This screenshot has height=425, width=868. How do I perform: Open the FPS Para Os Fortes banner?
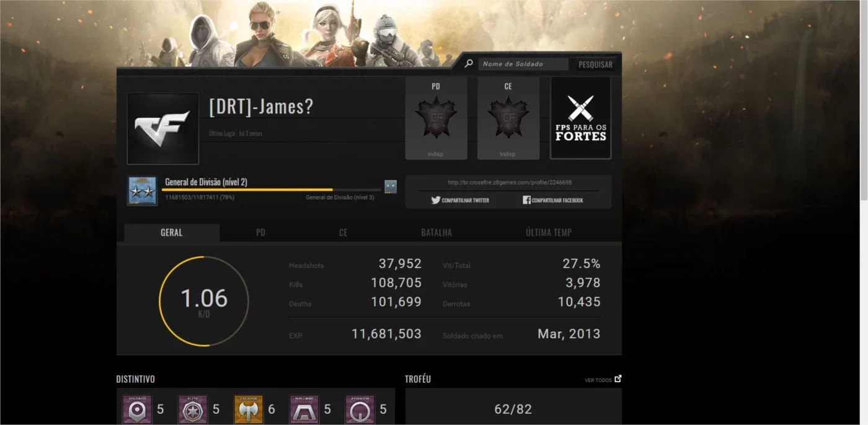(x=581, y=118)
